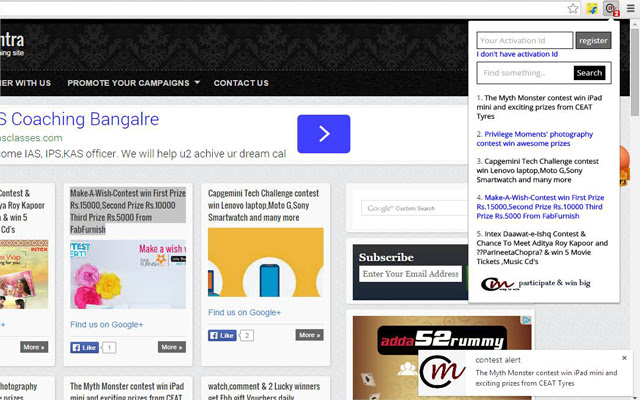640x400 pixels.
Task: Click the bookmark star icon in address bar
Action: (x=573, y=8)
